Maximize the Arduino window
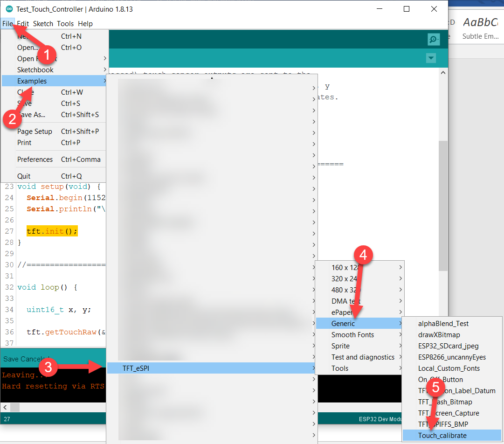The width and height of the screenshot is (504, 444). click(406, 9)
